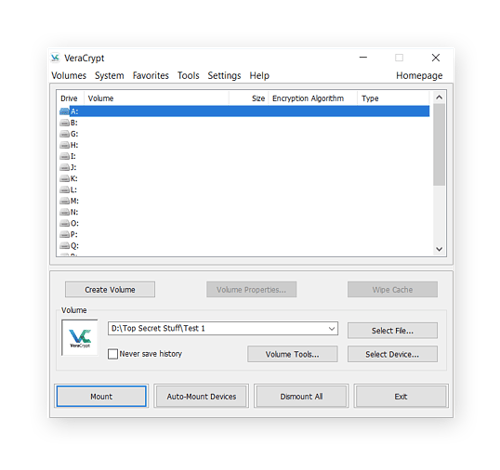Visit the Homepage link

pos(419,76)
